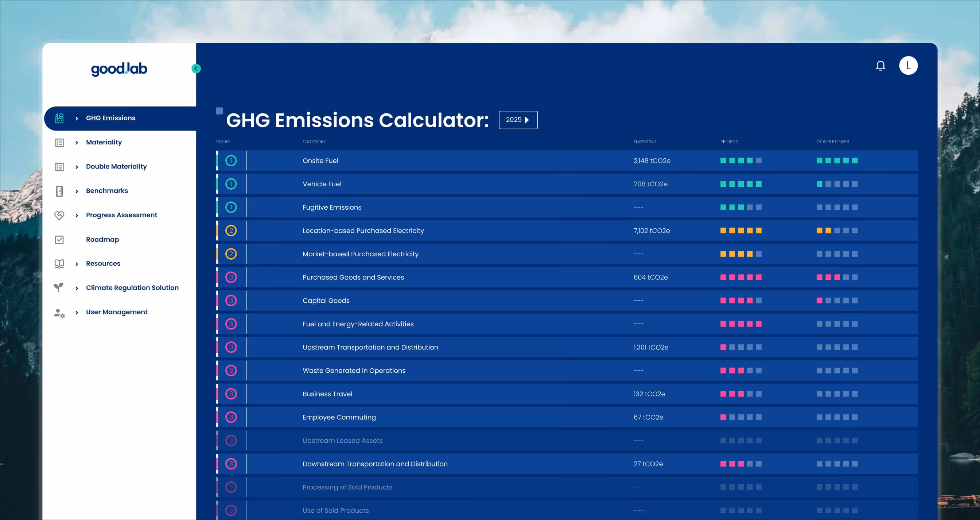Click the Benchmarks ruler icon

click(59, 191)
